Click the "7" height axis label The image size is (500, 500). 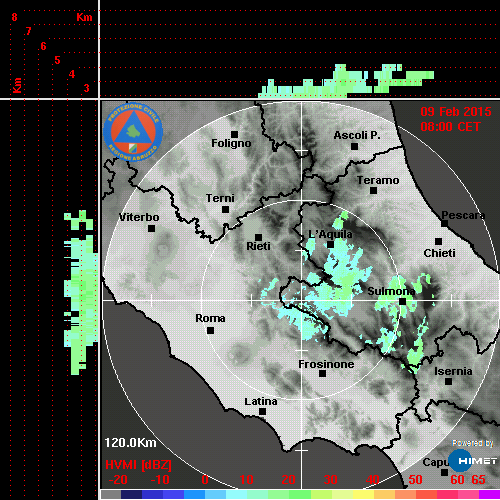coord(29,31)
